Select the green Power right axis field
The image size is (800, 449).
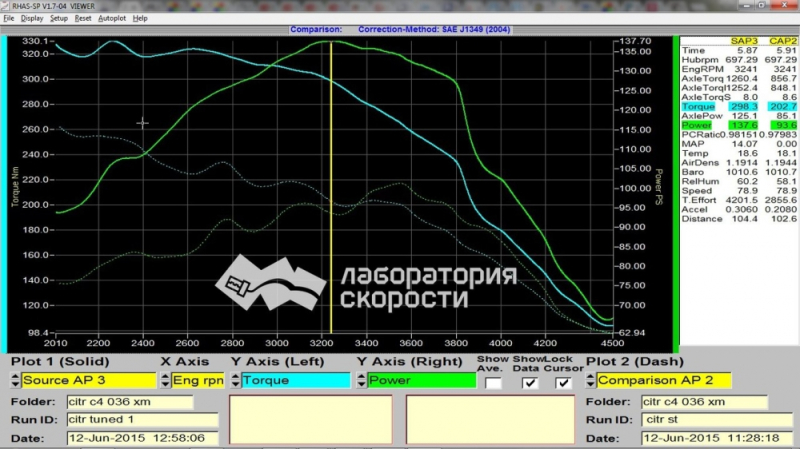point(421,380)
